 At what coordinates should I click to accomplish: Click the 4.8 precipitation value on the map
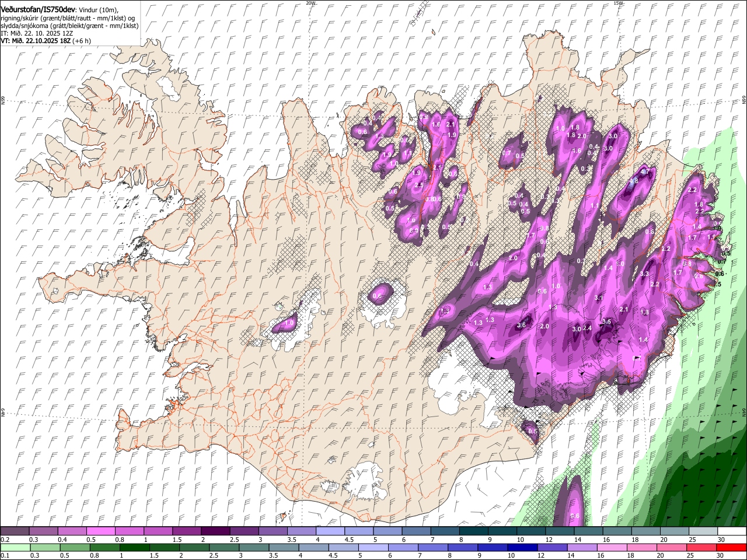click(634, 181)
